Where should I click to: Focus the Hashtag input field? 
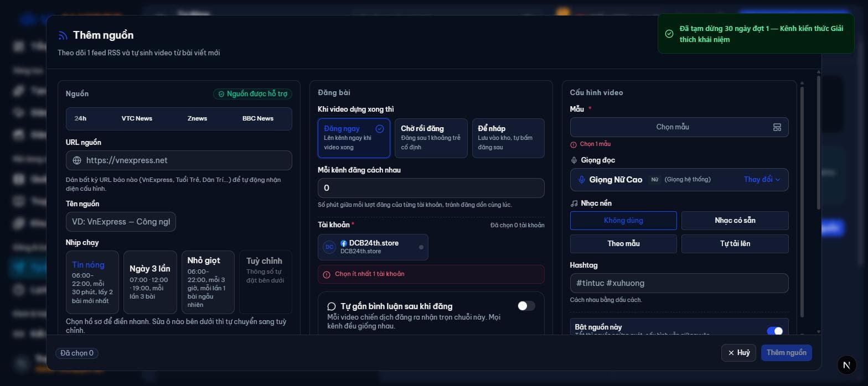coord(679,283)
